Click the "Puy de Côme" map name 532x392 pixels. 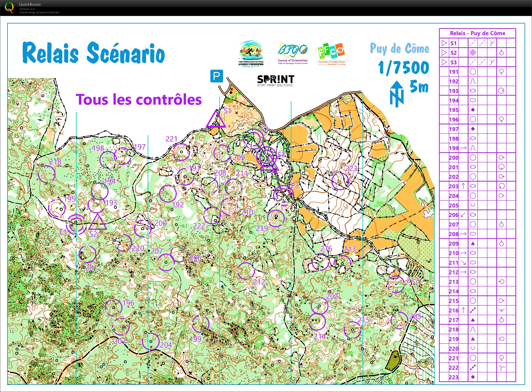click(399, 49)
